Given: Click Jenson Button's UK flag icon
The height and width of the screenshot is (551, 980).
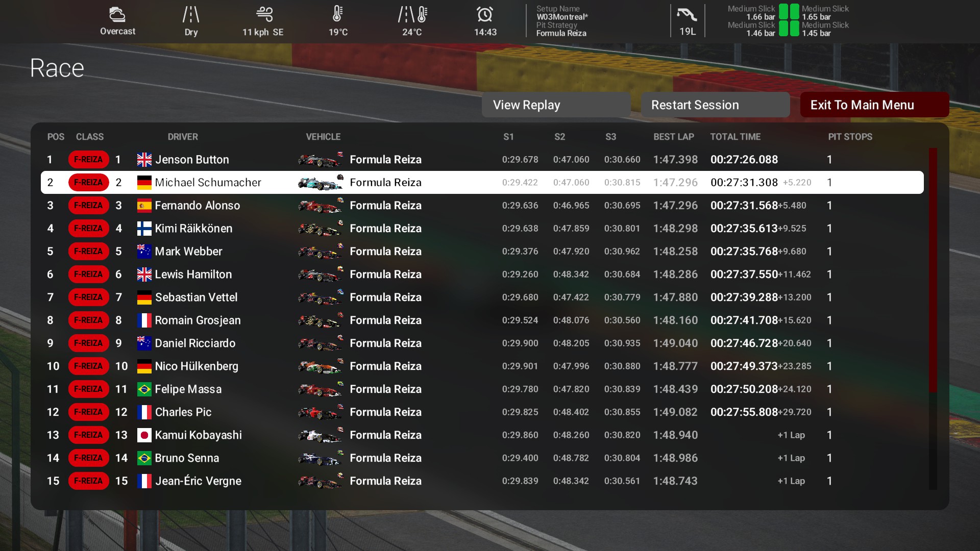Looking at the screenshot, I should pos(144,160).
